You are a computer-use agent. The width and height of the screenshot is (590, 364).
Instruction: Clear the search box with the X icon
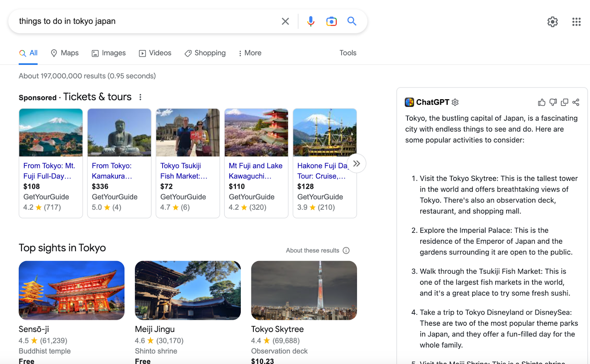pos(285,21)
